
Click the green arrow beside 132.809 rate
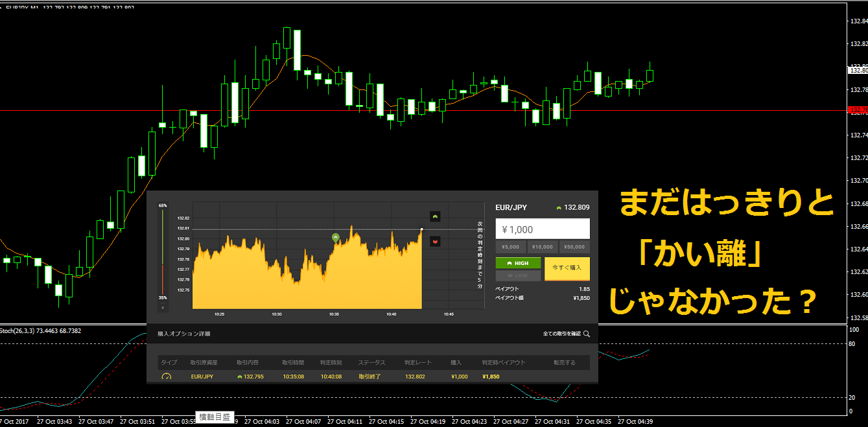559,208
